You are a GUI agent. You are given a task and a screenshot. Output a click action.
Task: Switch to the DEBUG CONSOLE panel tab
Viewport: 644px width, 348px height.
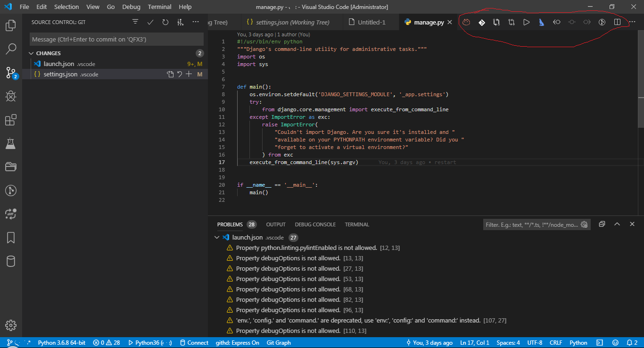(315, 224)
